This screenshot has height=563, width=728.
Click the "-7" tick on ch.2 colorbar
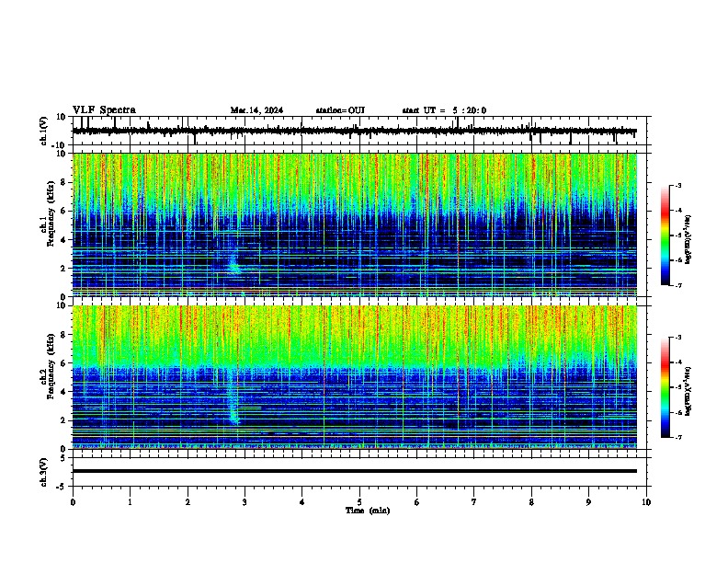pyautogui.click(x=677, y=438)
